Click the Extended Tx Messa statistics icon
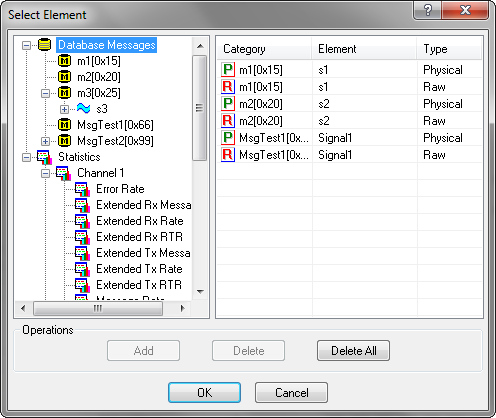 [x=82, y=253]
